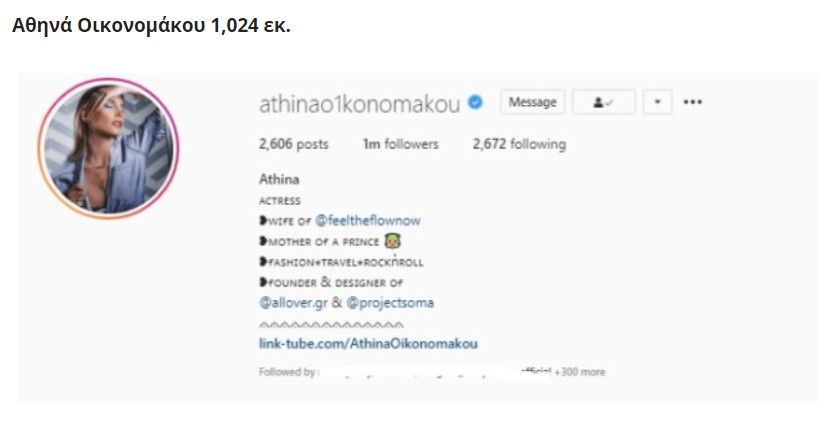Open the 2,606 posts count
The image size is (832, 430).
click(293, 144)
